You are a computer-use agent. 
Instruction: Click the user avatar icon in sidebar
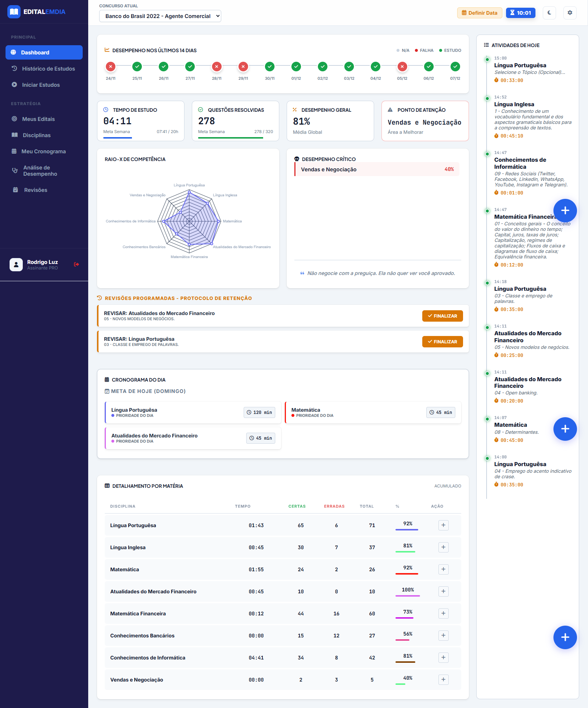tap(16, 264)
